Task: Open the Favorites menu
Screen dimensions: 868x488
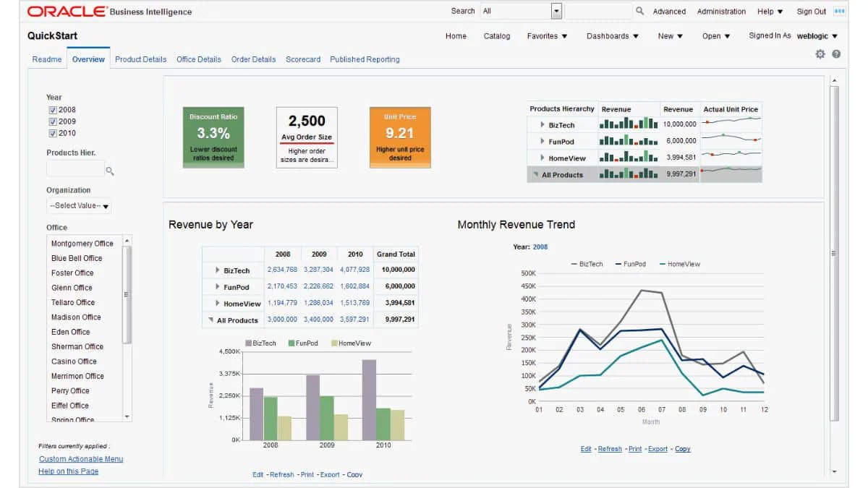Action: (547, 36)
